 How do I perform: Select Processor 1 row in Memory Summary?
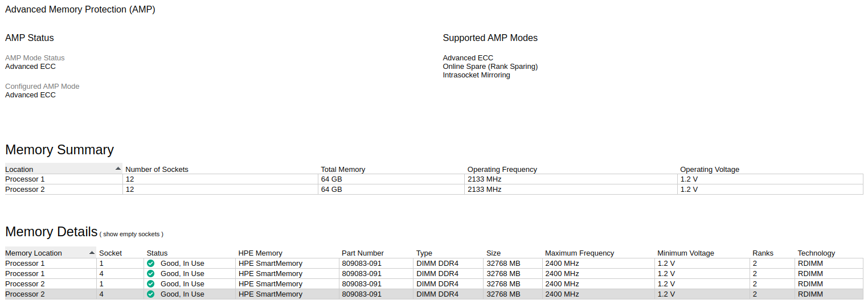[25, 179]
